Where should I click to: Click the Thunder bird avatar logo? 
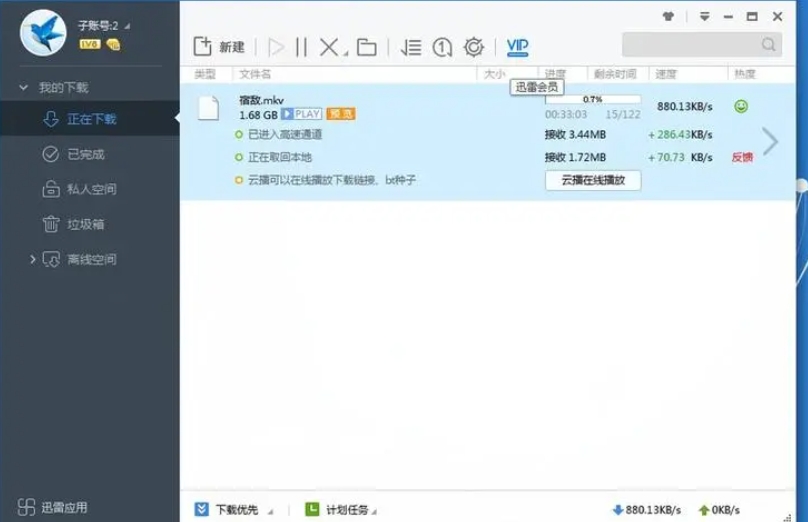pyautogui.click(x=43, y=32)
